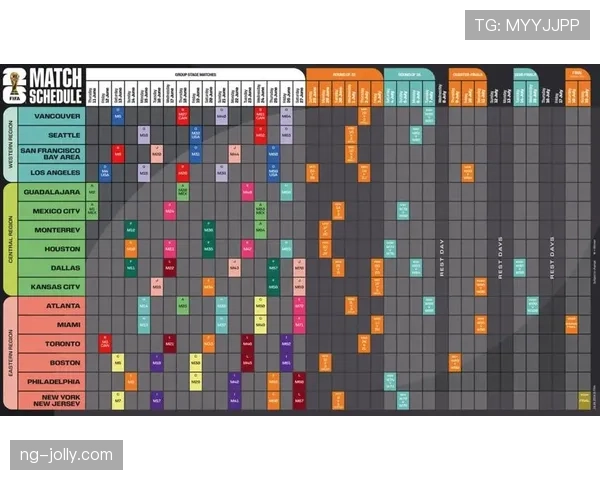600x480 pixels.
Task: Click the Toronto city row label
Action: click(x=52, y=344)
